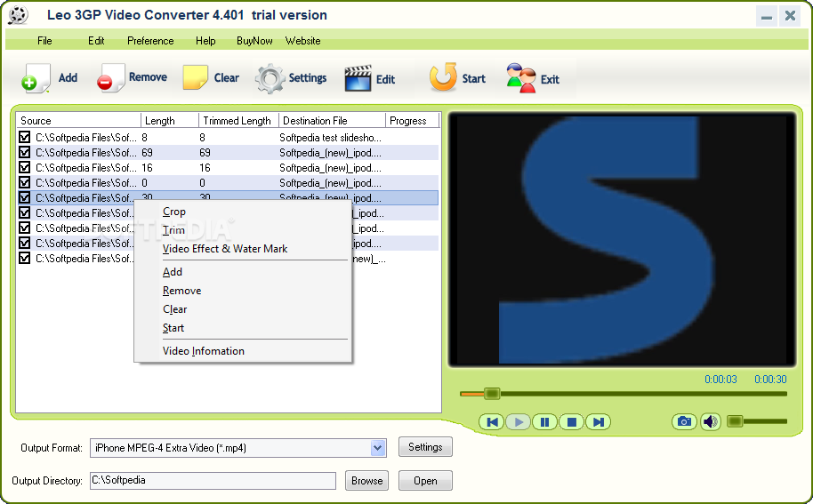Sort by the Source column header
This screenshot has height=504, width=813.
(x=78, y=121)
